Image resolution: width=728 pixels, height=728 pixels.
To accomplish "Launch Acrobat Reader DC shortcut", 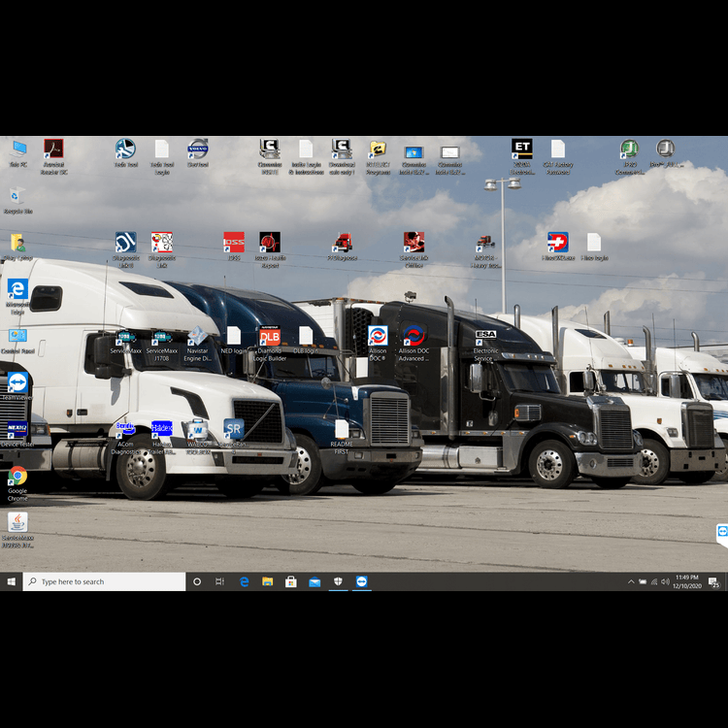I will pyautogui.click(x=53, y=156).
